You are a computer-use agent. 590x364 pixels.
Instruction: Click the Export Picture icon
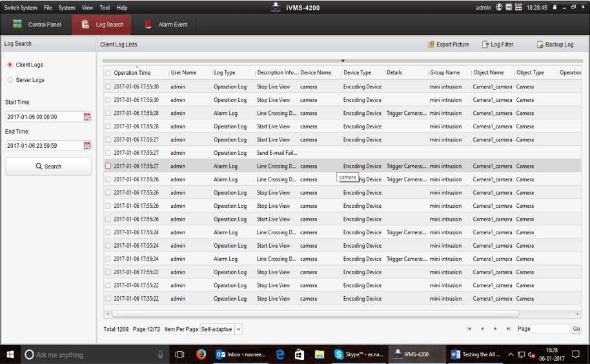pyautogui.click(x=431, y=45)
